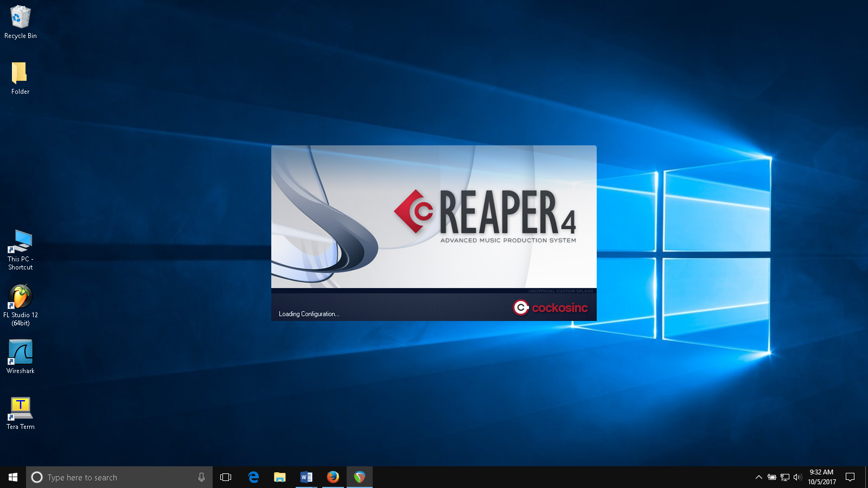
Task: Launch Firefox from the taskbar
Action: click(333, 477)
